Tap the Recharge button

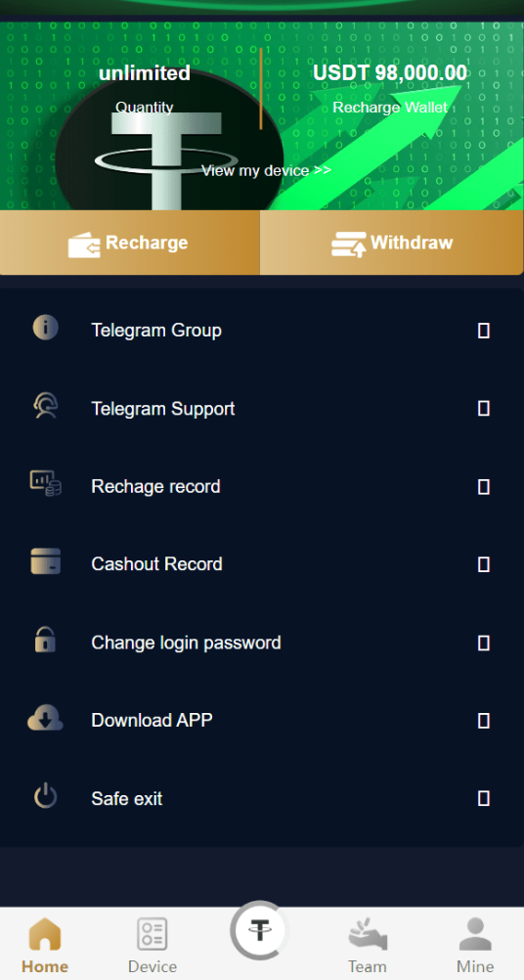pyautogui.click(x=130, y=243)
